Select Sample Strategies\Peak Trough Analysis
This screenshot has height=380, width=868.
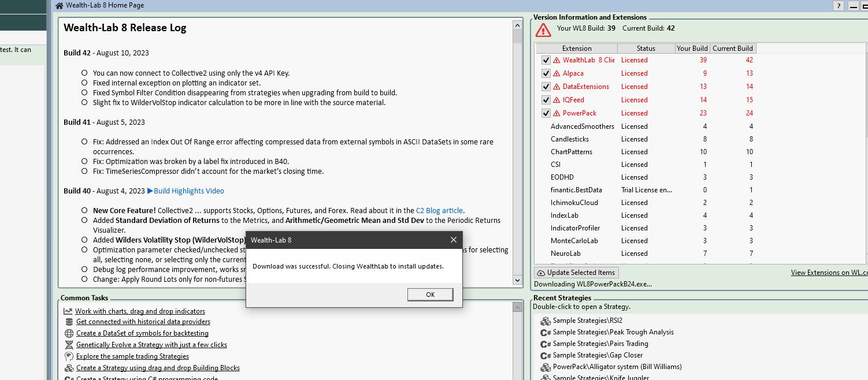coord(613,332)
